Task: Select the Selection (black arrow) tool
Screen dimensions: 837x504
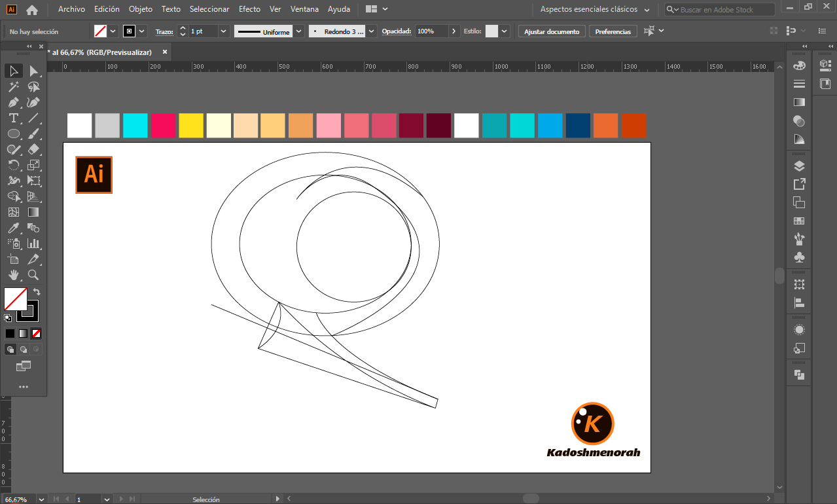Action: 13,71
